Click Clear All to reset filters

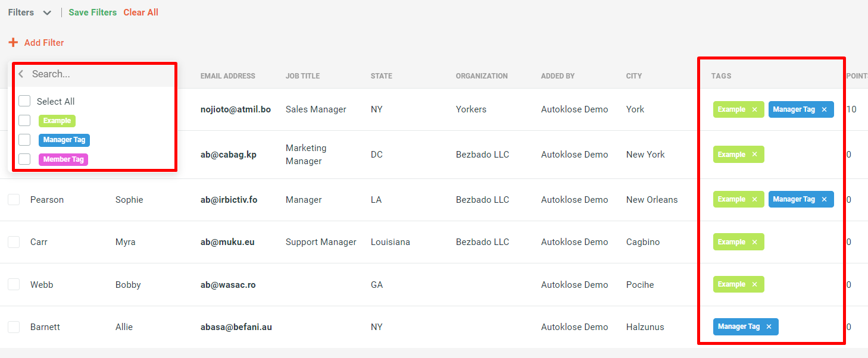[140, 12]
